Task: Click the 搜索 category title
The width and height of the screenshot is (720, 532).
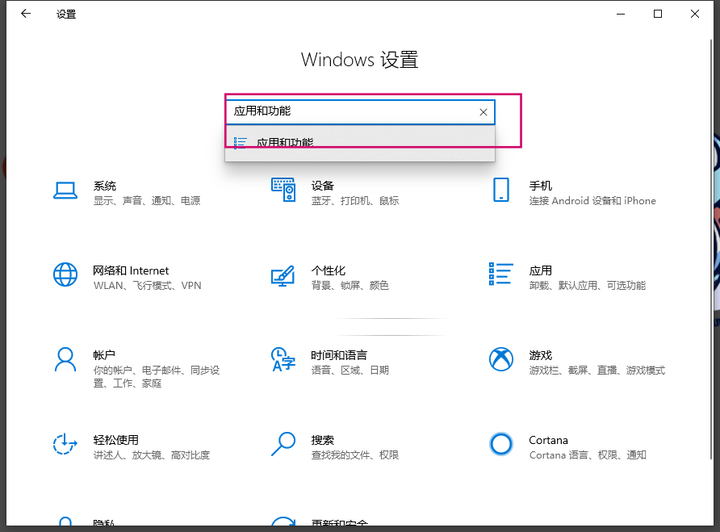Action: click(x=322, y=440)
